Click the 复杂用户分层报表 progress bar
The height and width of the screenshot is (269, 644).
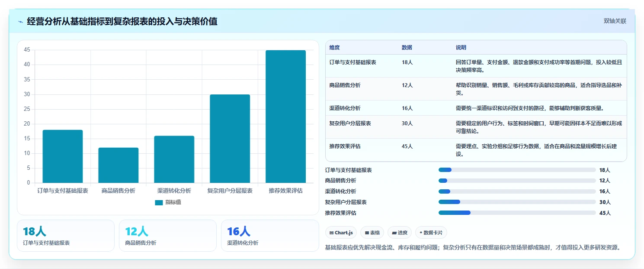[517, 202]
